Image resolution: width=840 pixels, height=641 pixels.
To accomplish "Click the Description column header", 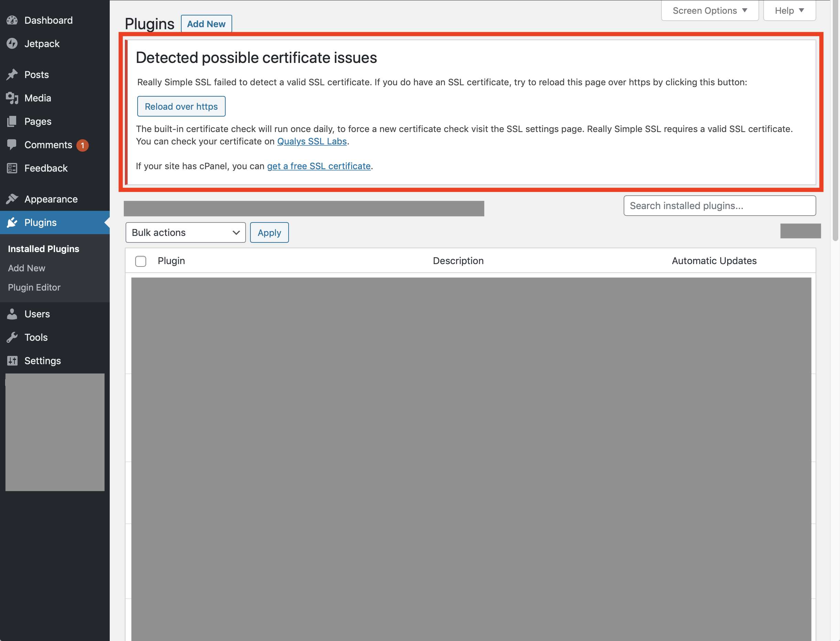I will 459,261.
